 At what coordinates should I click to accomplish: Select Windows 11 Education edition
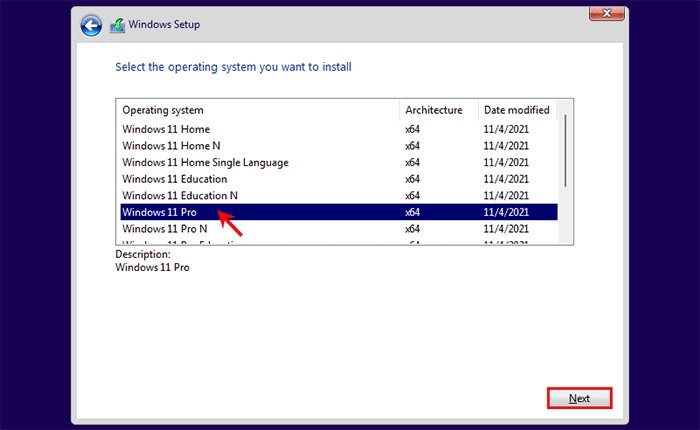coord(339,179)
